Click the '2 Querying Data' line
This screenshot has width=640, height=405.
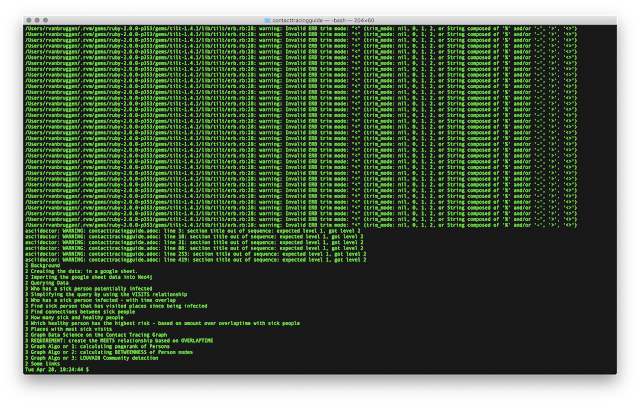[47, 283]
